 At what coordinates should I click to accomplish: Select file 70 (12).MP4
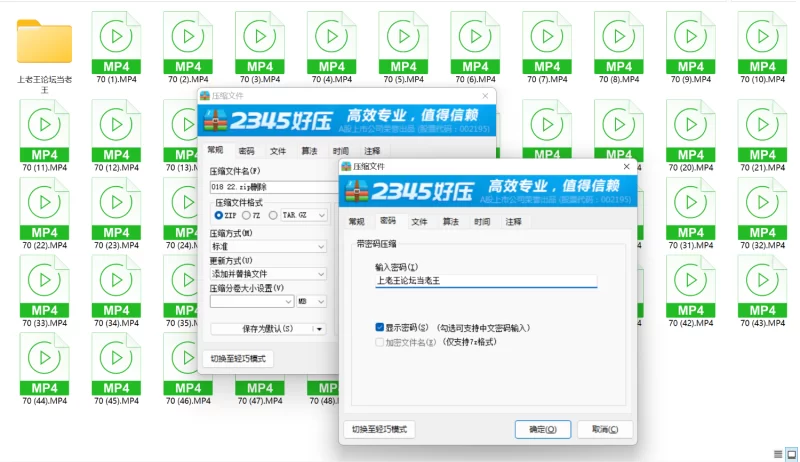pyautogui.click(x=116, y=135)
